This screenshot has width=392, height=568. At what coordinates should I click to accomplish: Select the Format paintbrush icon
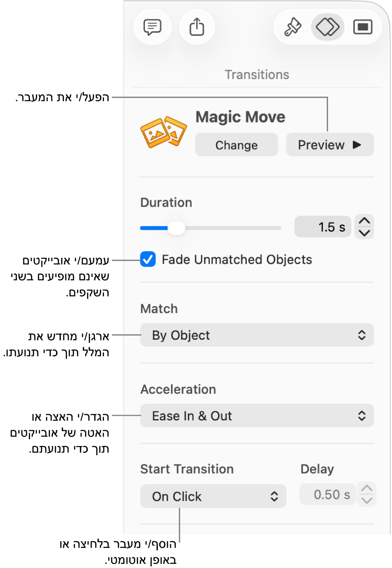(x=292, y=27)
